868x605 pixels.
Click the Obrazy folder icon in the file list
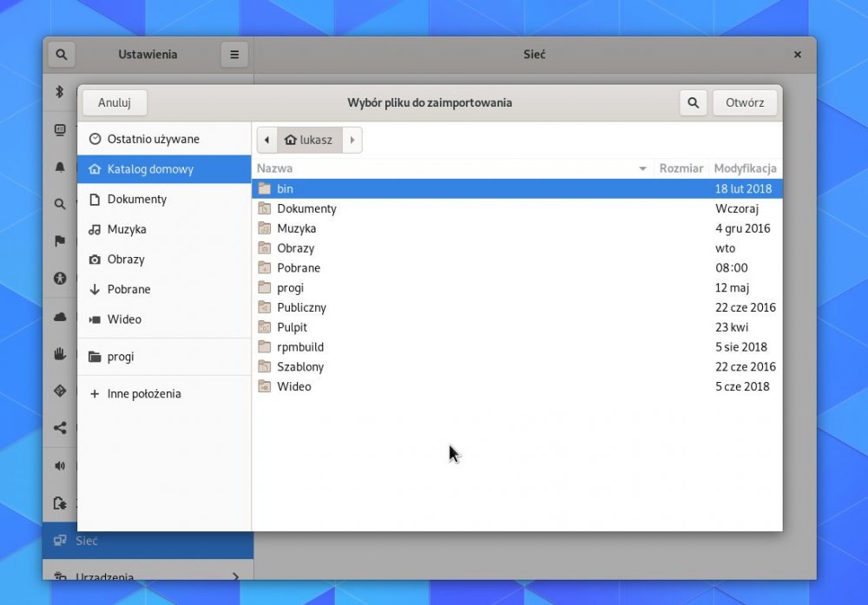point(265,248)
